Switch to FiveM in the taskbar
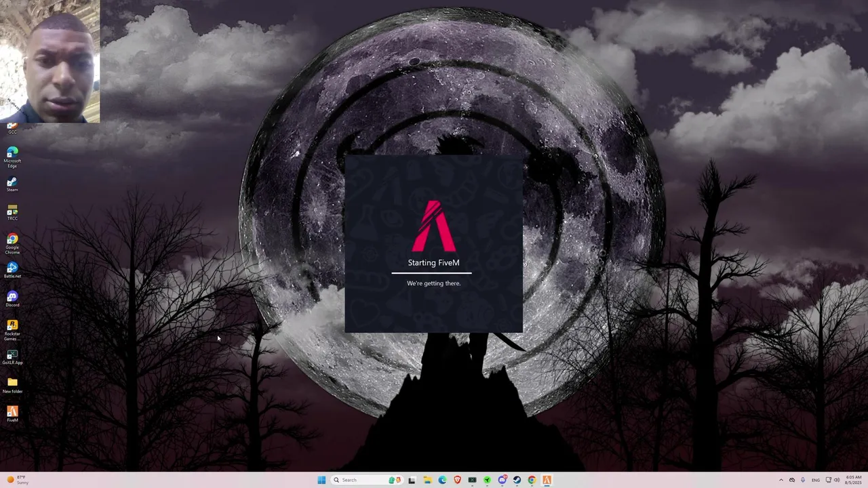 pyautogui.click(x=547, y=480)
